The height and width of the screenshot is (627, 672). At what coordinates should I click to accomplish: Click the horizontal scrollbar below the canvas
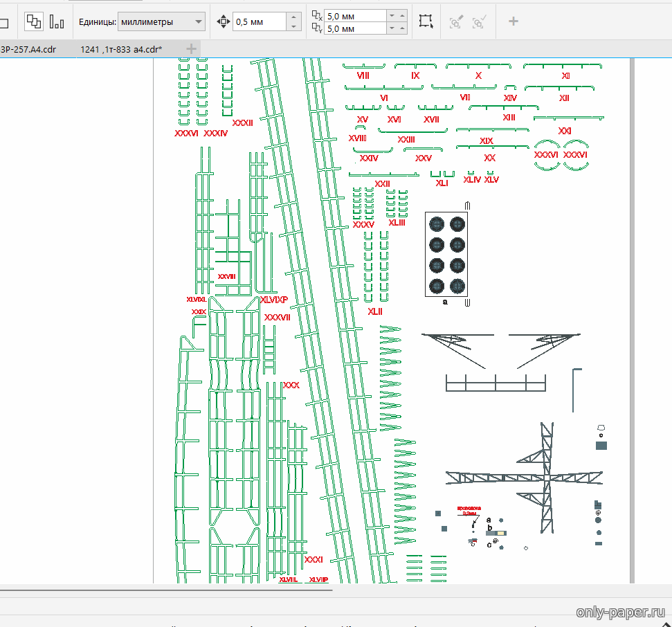click(x=166, y=590)
